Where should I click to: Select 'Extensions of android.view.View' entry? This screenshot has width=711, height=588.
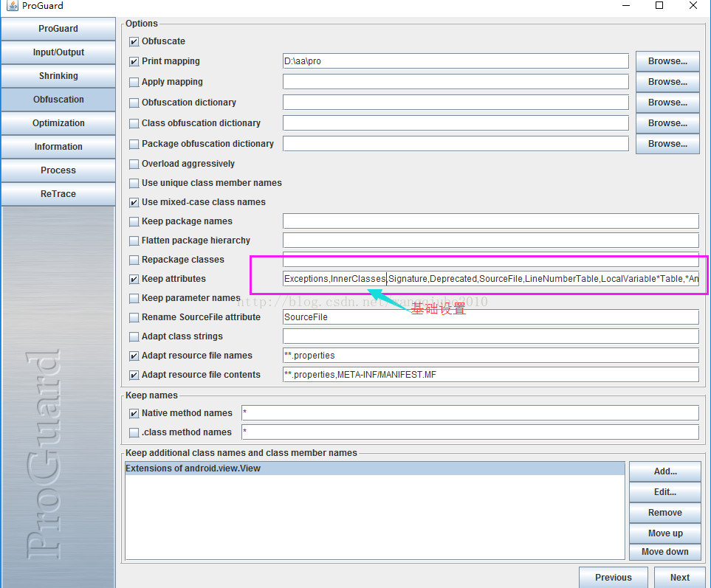click(x=374, y=468)
